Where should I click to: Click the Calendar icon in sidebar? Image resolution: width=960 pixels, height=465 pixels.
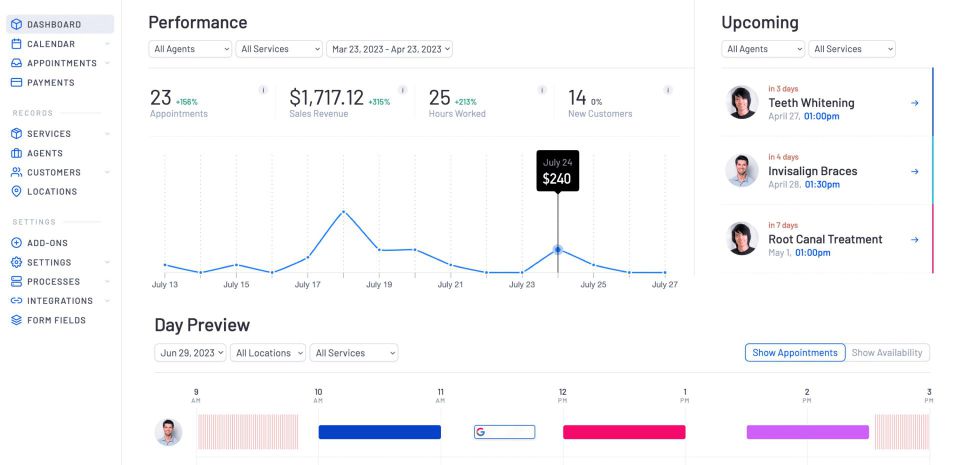coord(16,44)
